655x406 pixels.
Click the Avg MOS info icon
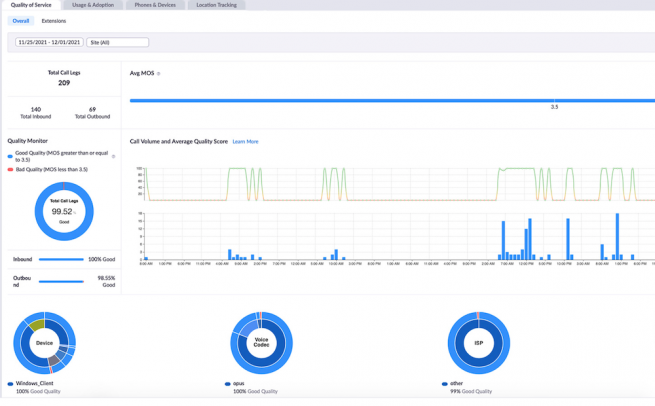coord(158,74)
